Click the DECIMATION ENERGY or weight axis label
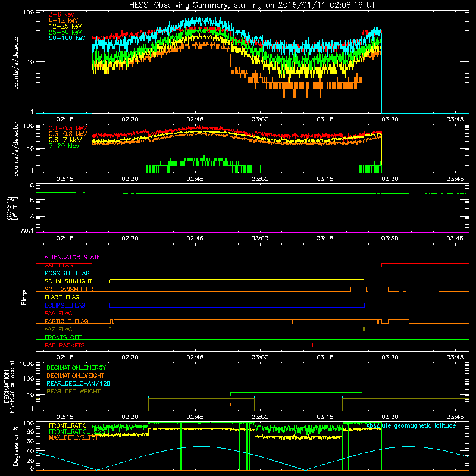476x476 pixels. coord(9,387)
